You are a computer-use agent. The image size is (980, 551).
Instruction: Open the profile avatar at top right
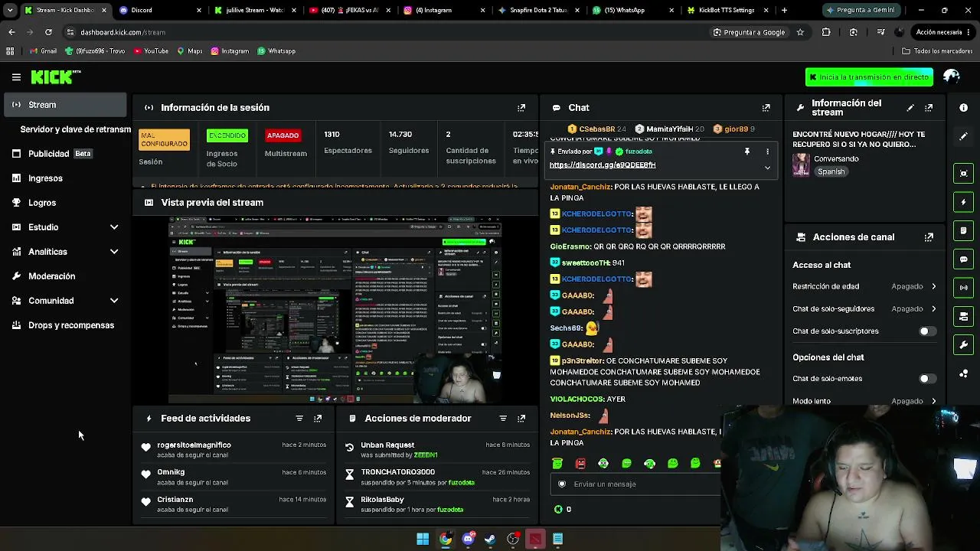[x=952, y=77]
